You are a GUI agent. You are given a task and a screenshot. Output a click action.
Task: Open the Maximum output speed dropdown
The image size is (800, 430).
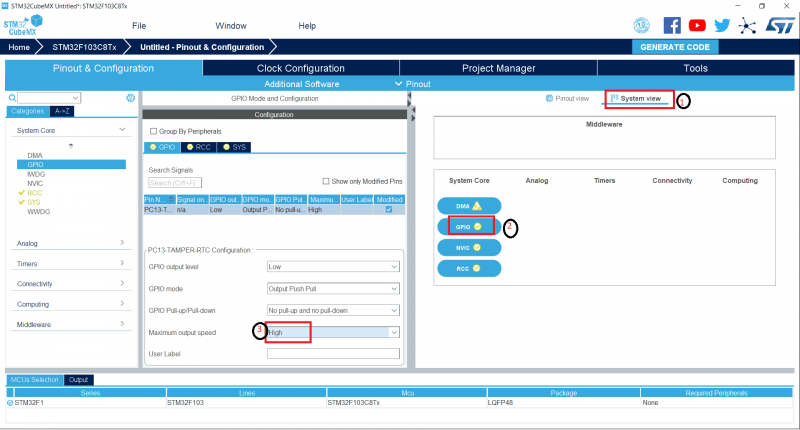[x=333, y=332]
